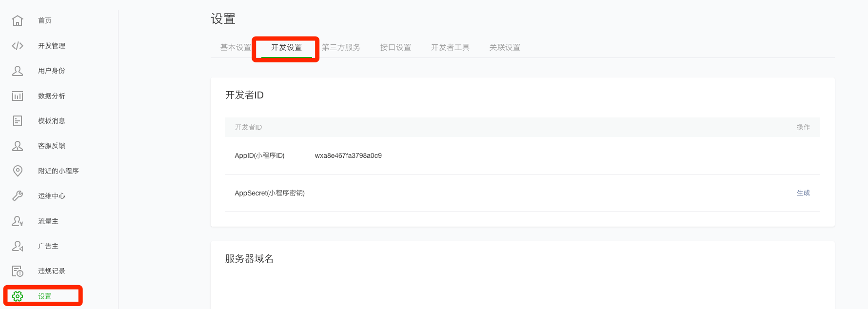Open the 关联设置 tab
The image size is (868, 309).
point(505,47)
